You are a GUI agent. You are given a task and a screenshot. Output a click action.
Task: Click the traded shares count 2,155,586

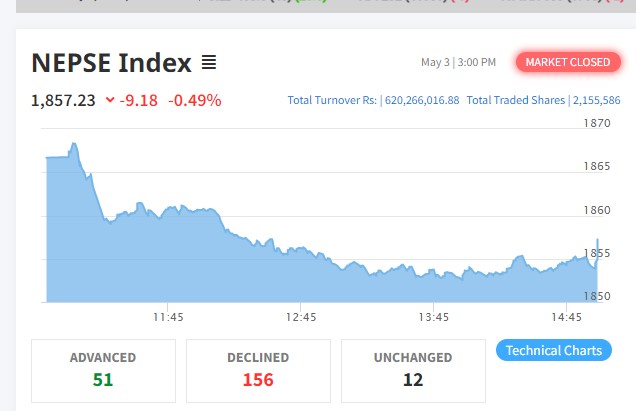[596, 101]
